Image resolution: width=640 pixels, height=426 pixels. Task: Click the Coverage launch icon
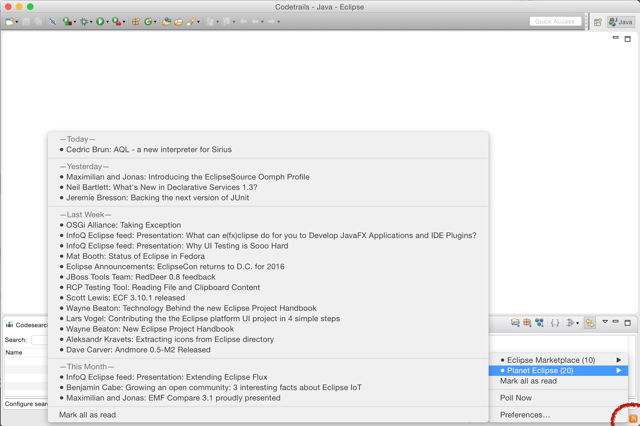pos(67,22)
